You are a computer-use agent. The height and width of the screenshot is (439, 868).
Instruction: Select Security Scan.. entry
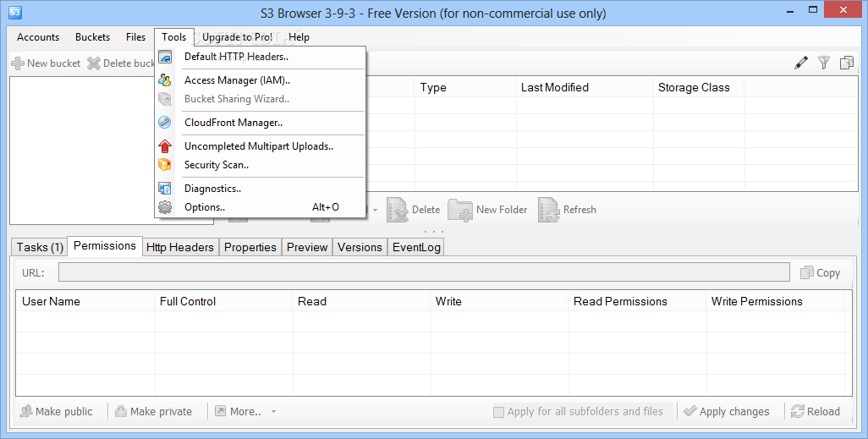click(x=261, y=164)
